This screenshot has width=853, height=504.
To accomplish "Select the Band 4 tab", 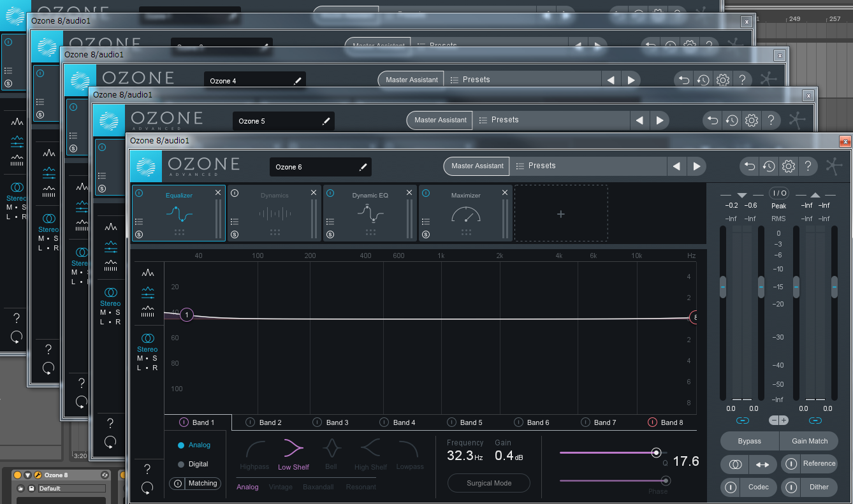I will pos(398,422).
